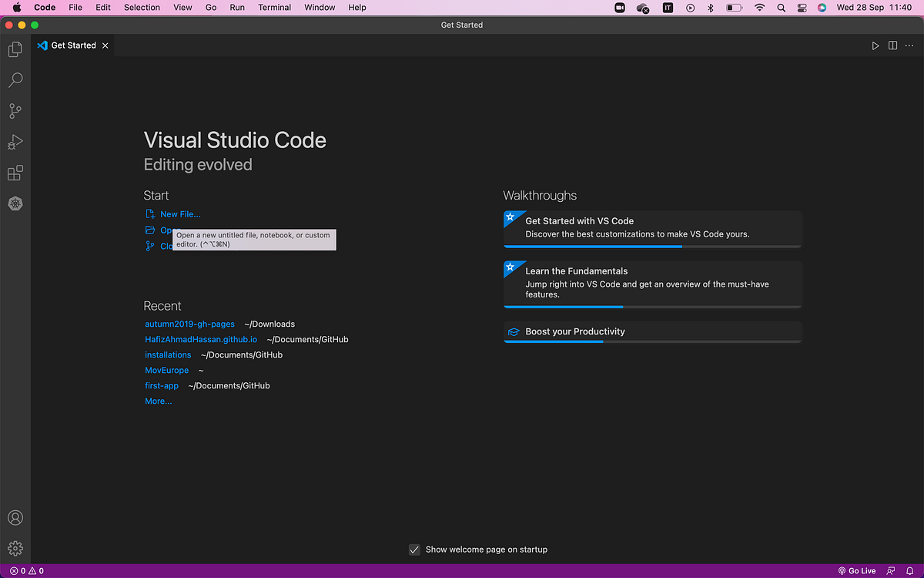
Task: Select the Get Started tab
Action: [72, 45]
